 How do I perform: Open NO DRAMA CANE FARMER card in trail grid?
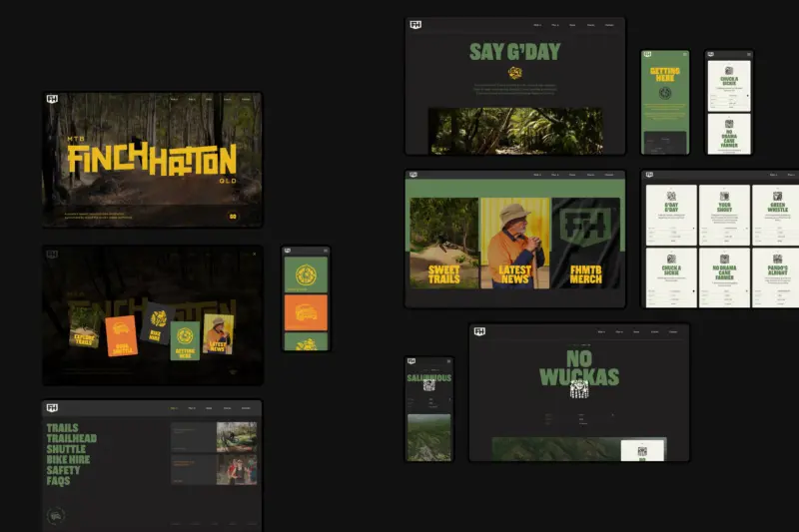(724, 277)
